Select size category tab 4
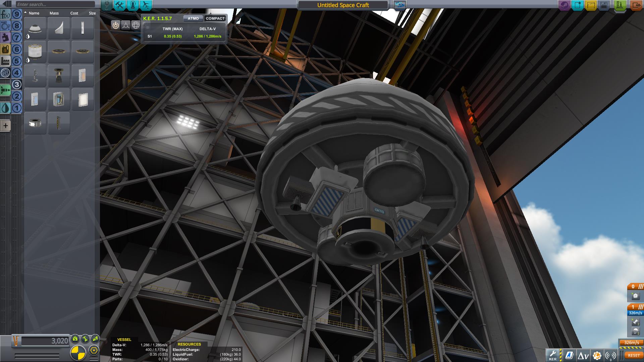 click(x=17, y=73)
